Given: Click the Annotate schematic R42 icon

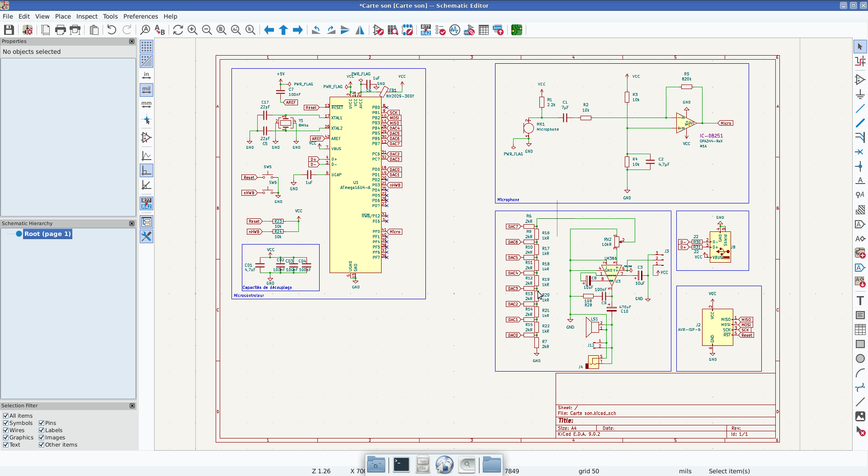Looking at the screenshot, I should click(425, 30).
